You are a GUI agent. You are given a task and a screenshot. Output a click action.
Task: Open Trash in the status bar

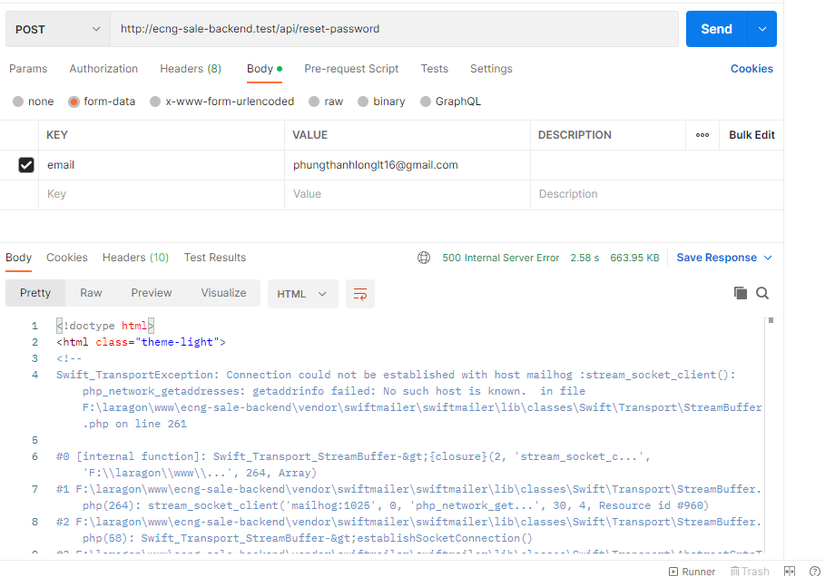(749, 571)
